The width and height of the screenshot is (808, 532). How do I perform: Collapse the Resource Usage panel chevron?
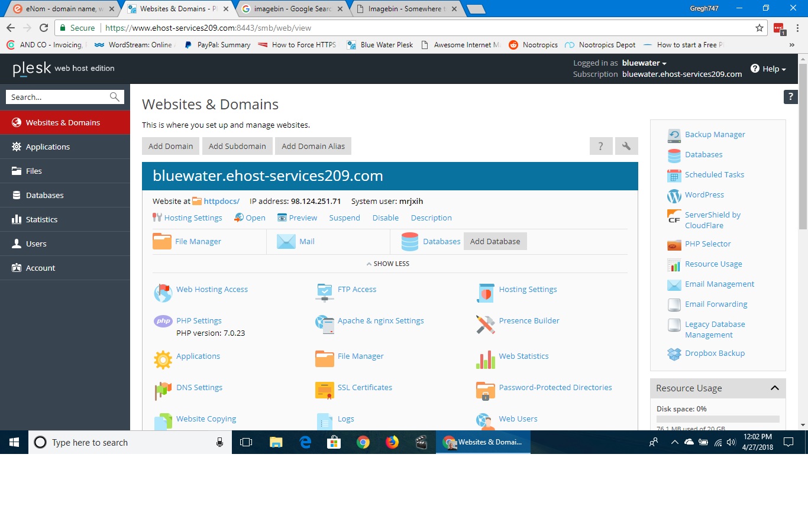[x=774, y=388]
